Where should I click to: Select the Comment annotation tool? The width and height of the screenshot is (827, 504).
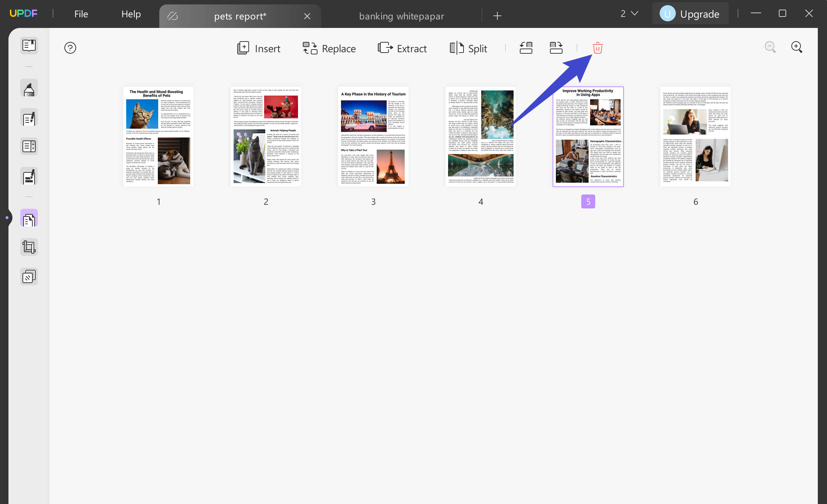(x=29, y=87)
